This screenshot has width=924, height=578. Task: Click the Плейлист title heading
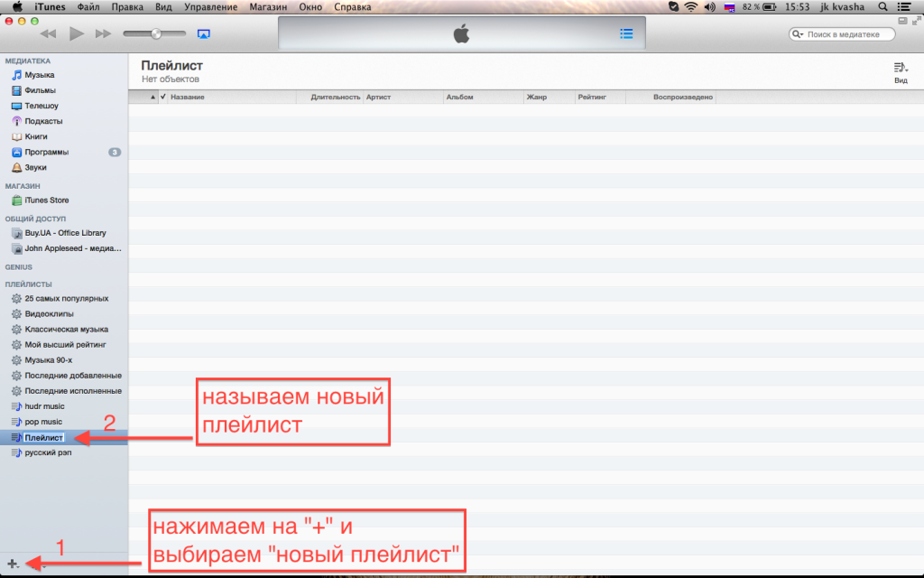(171, 65)
